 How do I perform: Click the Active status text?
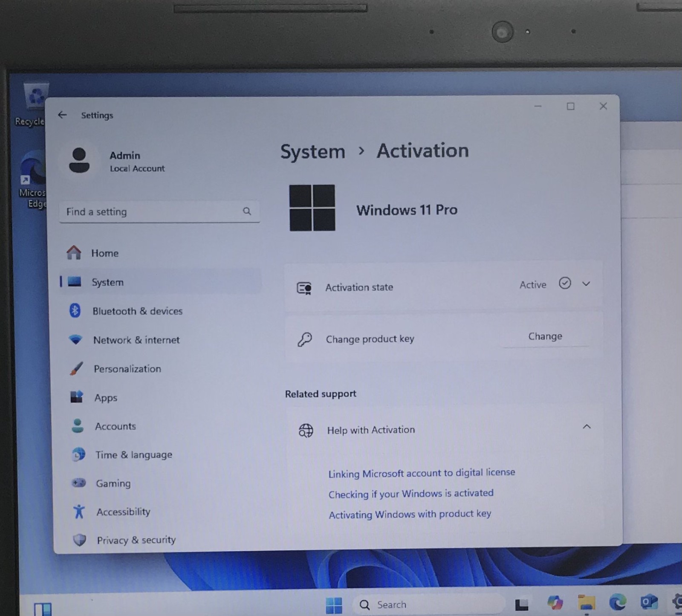pyautogui.click(x=533, y=285)
